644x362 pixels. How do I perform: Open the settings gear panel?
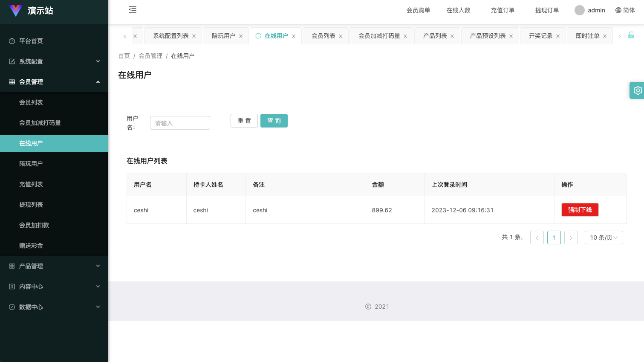[637, 90]
